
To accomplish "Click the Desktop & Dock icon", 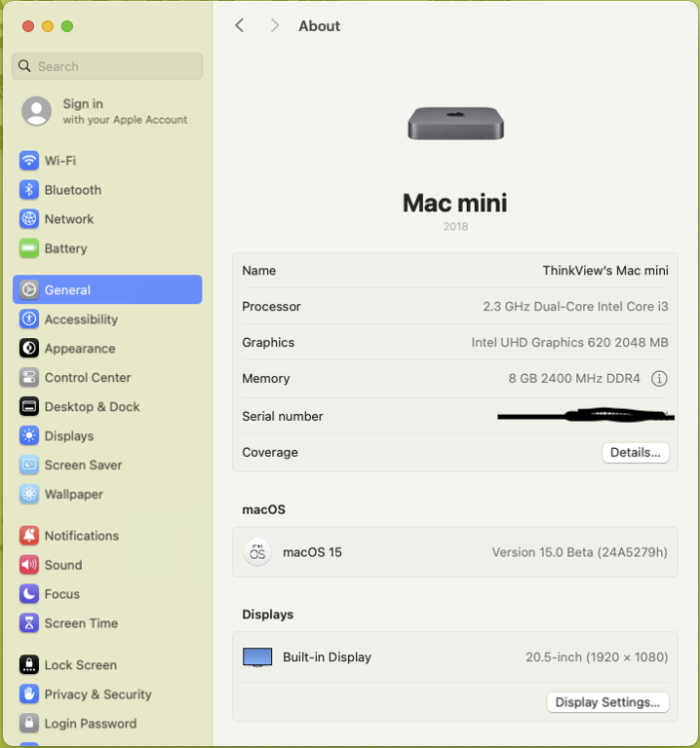I will [x=29, y=407].
